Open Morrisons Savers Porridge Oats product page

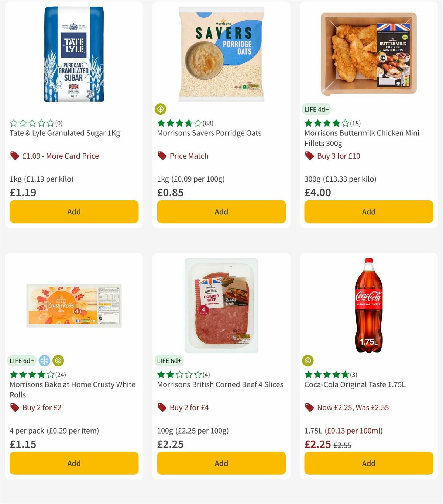tap(209, 133)
